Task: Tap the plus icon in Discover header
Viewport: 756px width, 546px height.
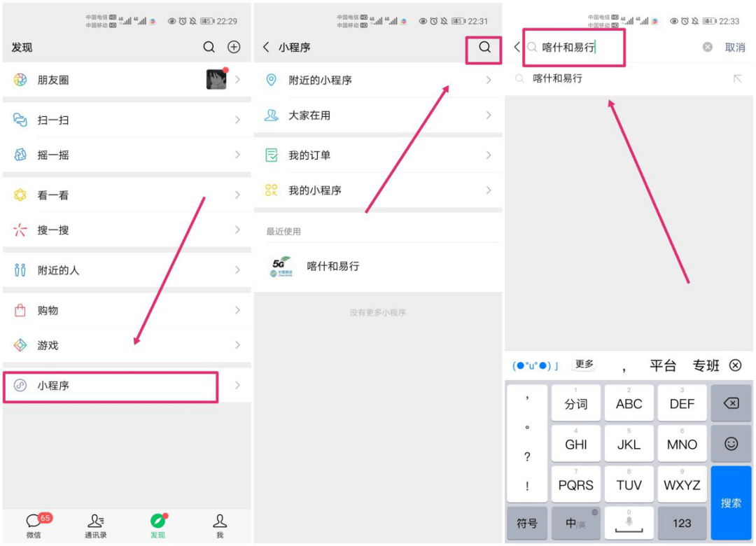Action: coord(234,47)
